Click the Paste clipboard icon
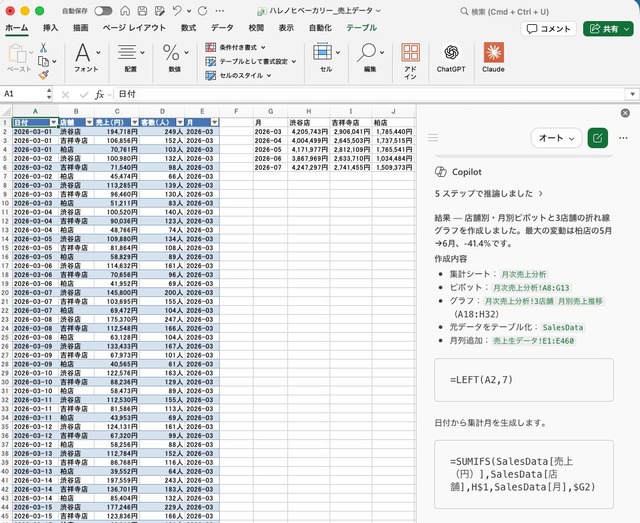Viewport: 640px width, 523px height. tap(17, 53)
